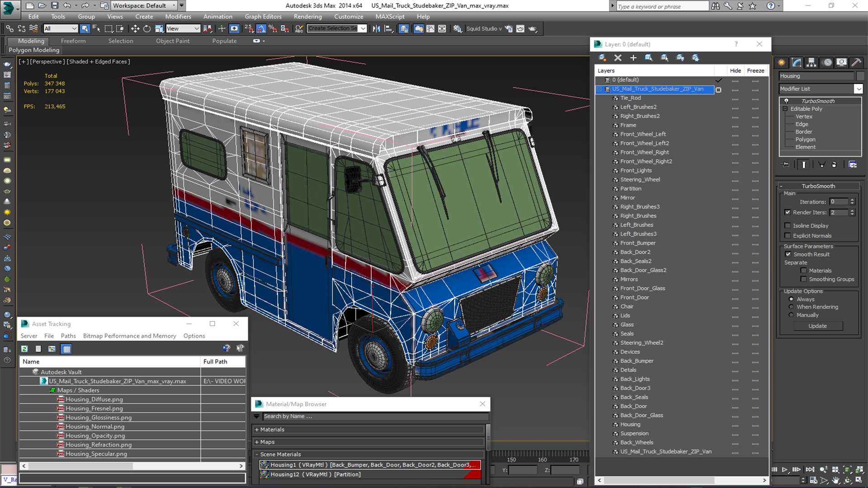Viewport: 868px width, 488px height.
Task: Click the Polygon Modeling button
Action: (34, 50)
